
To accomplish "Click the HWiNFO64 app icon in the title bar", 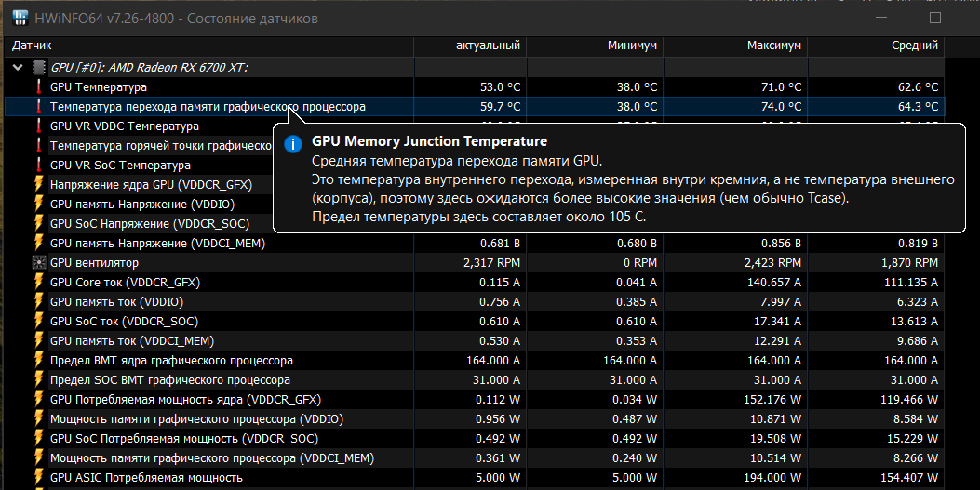I will coord(20,18).
